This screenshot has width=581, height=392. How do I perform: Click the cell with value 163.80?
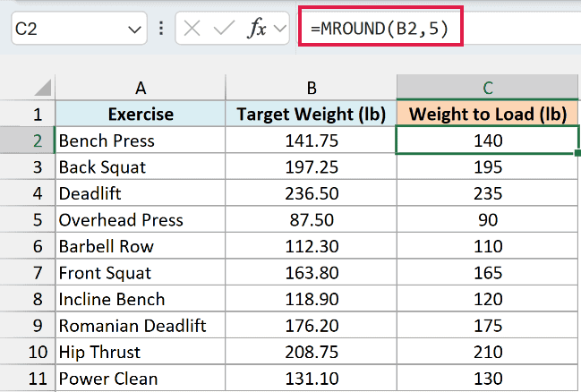coord(312,273)
